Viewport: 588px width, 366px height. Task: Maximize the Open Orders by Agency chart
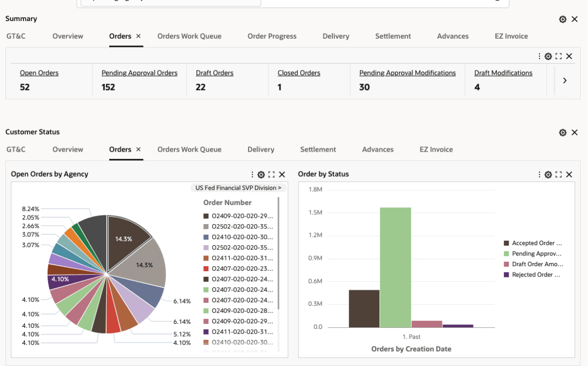pyautogui.click(x=272, y=175)
